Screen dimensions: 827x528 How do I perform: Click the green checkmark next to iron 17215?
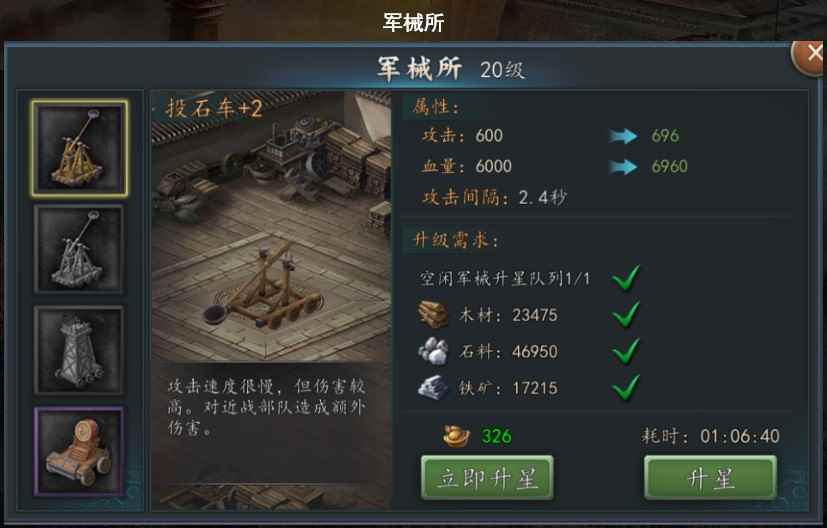[x=626, y=388]
